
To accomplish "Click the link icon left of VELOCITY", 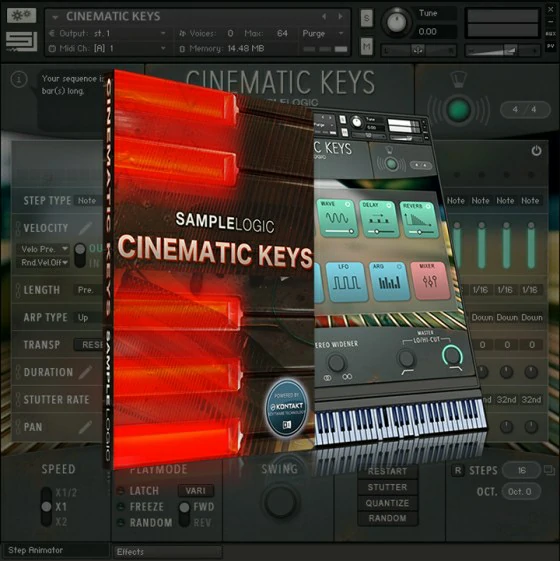I will (x=18, y=228).
